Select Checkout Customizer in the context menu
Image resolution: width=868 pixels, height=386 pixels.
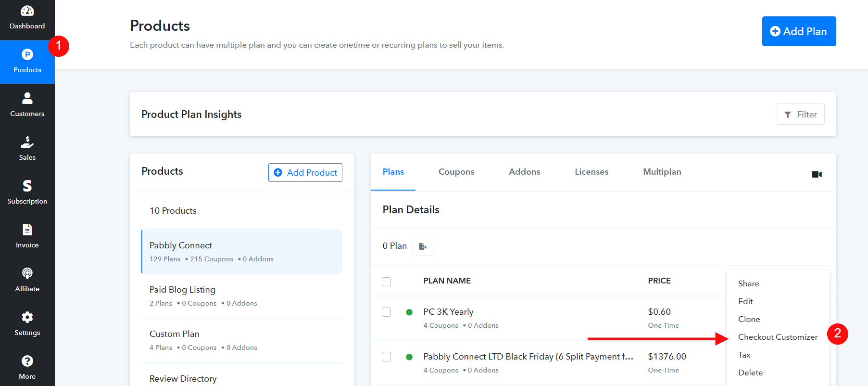778,337
